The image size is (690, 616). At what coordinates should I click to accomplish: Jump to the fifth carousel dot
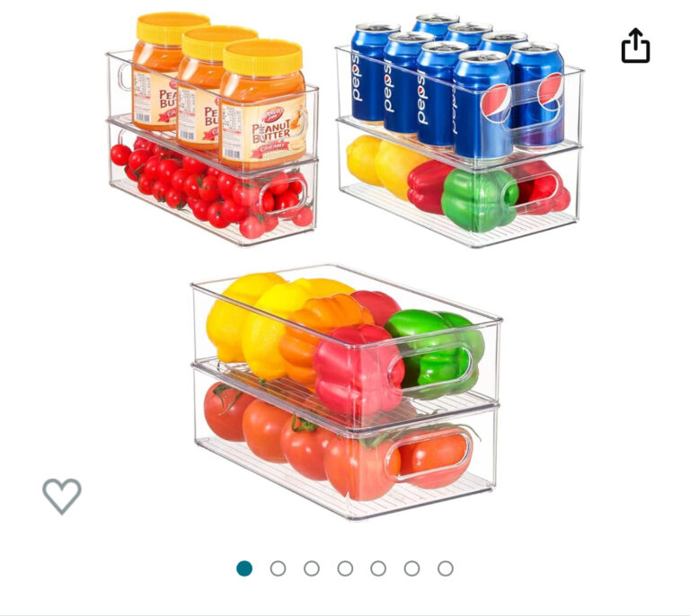378,568
